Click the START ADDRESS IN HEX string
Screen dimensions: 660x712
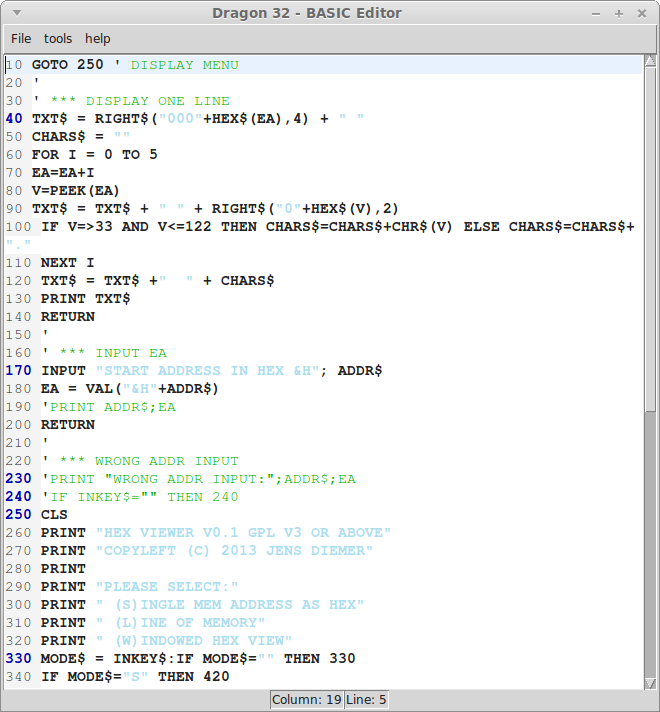pos(208,371)
